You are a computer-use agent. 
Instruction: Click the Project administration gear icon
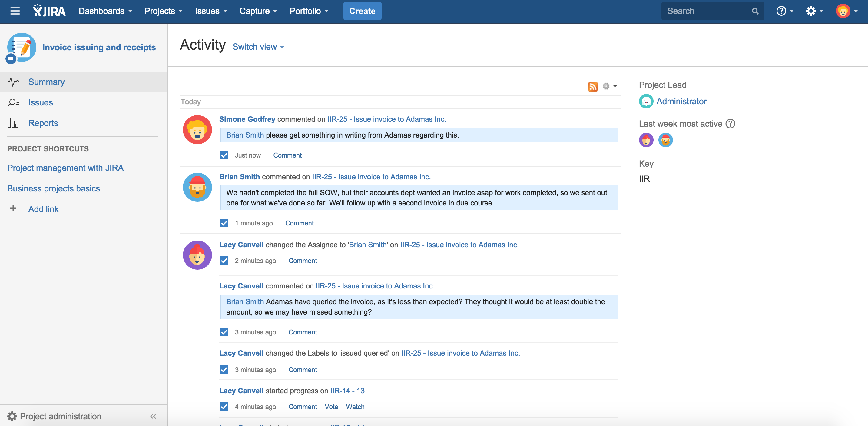[x=12, y=416]
